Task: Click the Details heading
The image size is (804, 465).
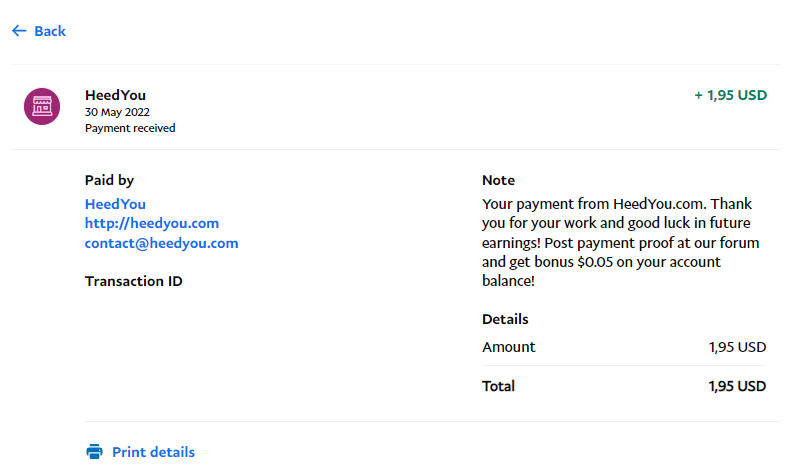Action: (505, 319)
